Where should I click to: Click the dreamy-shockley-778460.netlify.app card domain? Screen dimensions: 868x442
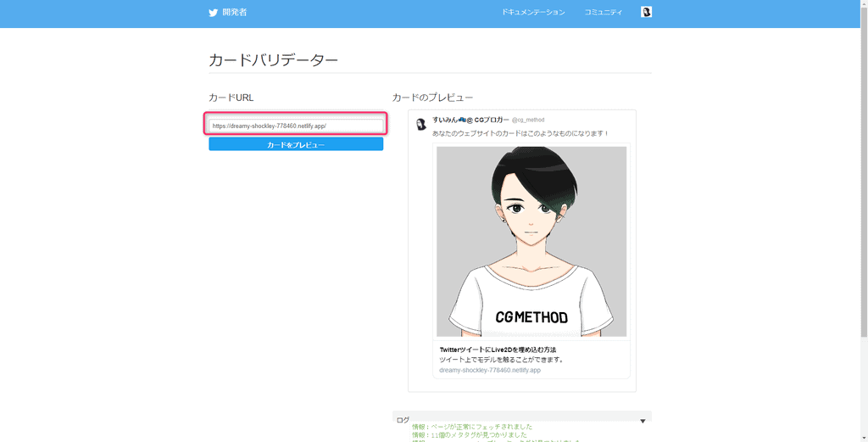click(489, 370)
